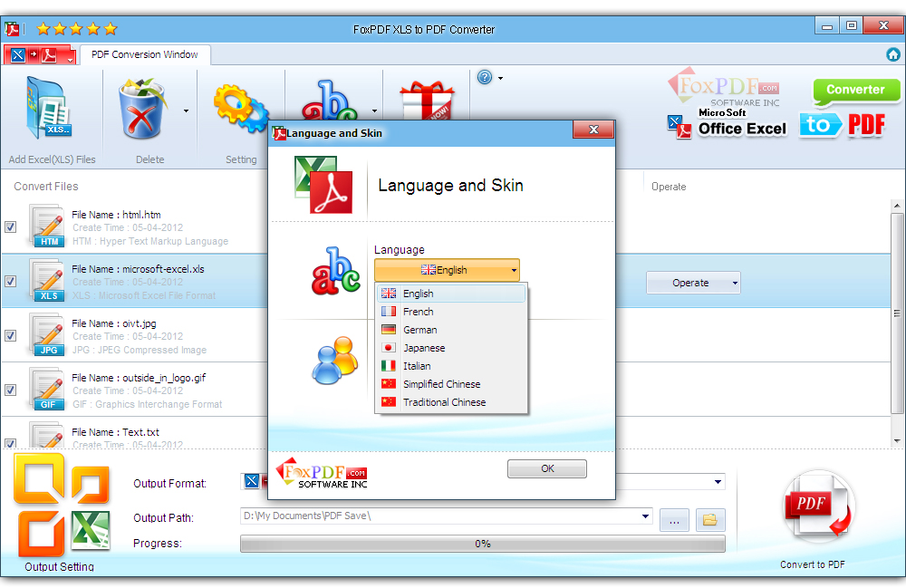The height and width of the screenshot is (588, 906).
Task: Click the outside_in_logo.gif file icon
Action: click(47, 390)
